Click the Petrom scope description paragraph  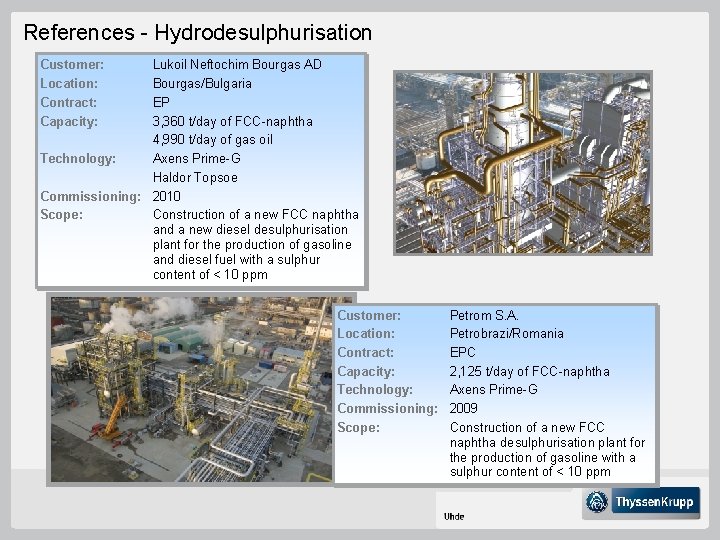point(547,450)
